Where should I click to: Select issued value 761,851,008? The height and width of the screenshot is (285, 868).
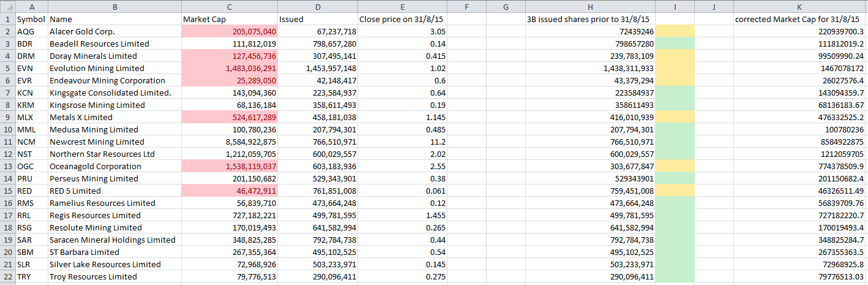tap(317, 191)
